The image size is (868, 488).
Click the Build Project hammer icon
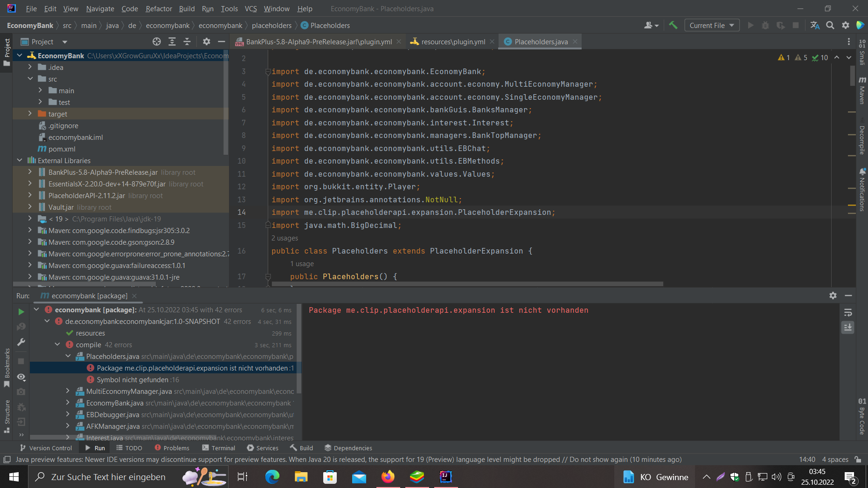tap(673, 25)
